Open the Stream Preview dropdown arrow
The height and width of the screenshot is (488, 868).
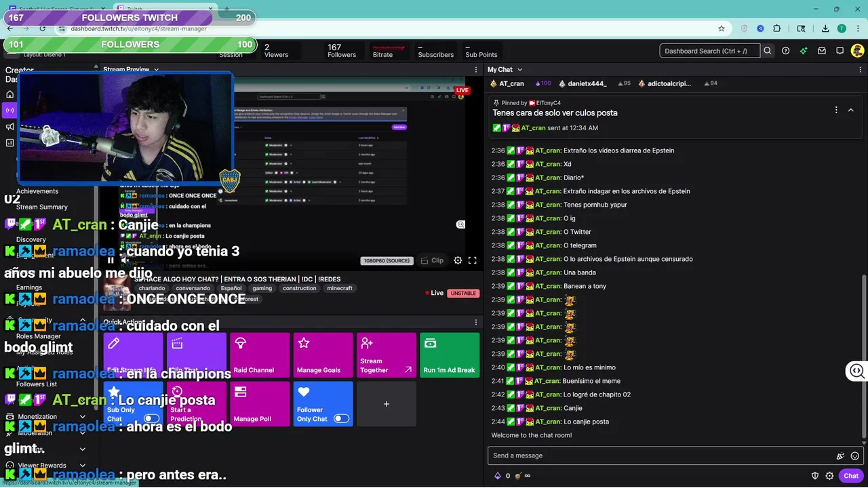156,69
